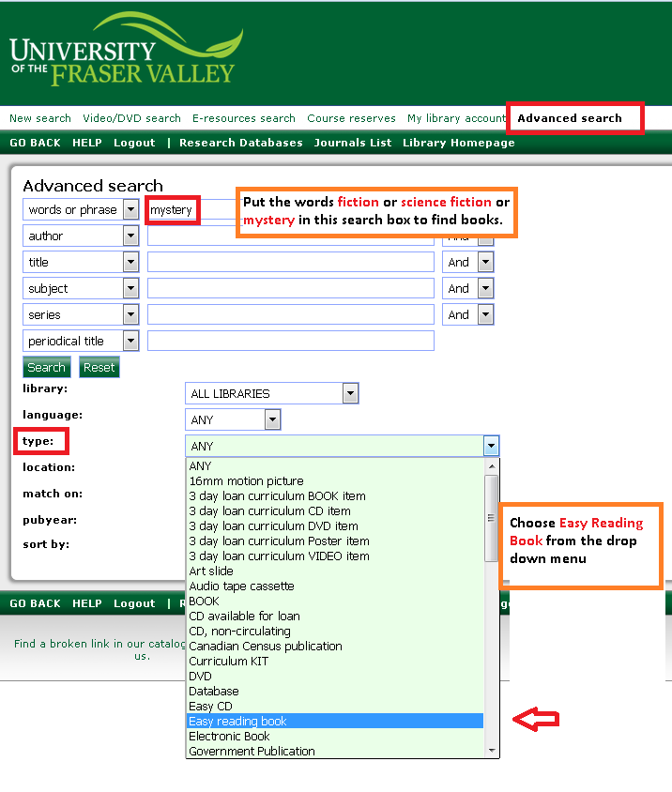Image resolution: width=672 pixels, height=792 pixels.
Task: Click HELP in top navigation bar
Action: (87, 143)
